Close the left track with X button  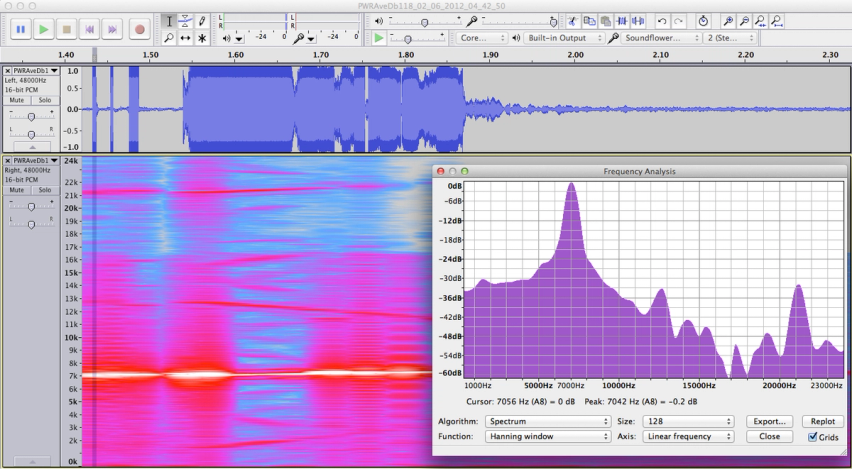click(8, 71)
